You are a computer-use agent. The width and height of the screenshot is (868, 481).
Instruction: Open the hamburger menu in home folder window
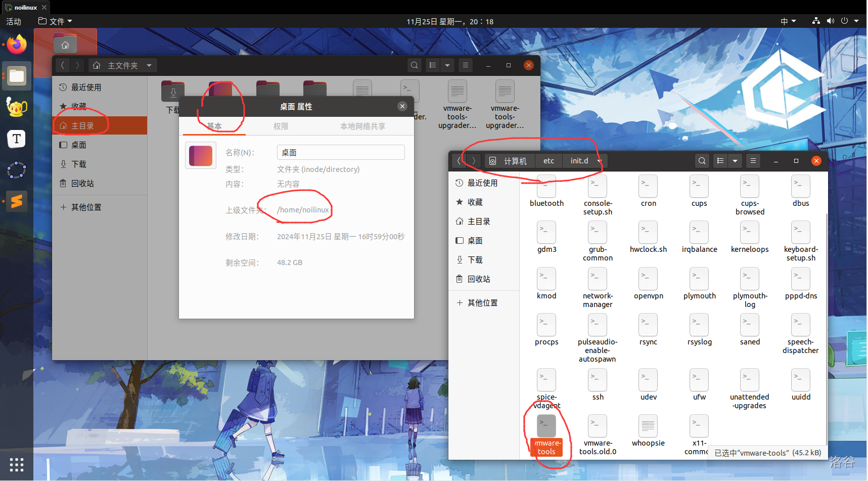point(466,65)
